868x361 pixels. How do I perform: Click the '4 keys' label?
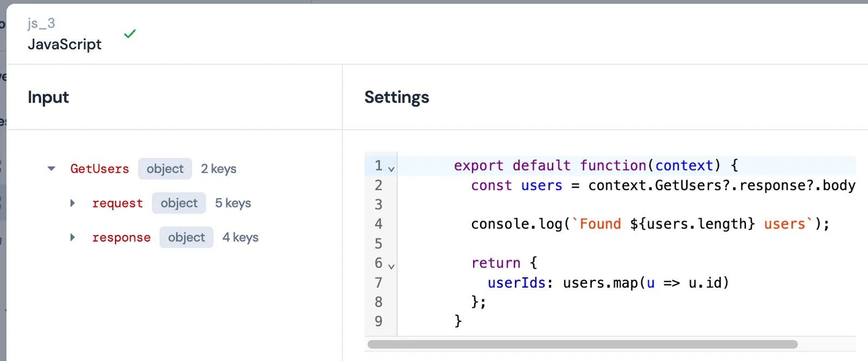(240, 237)
